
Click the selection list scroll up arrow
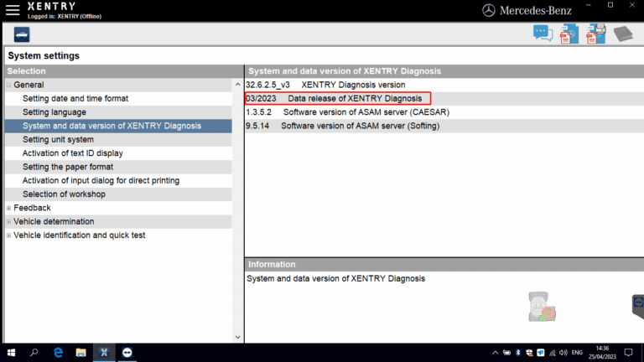tap(238, 85)
